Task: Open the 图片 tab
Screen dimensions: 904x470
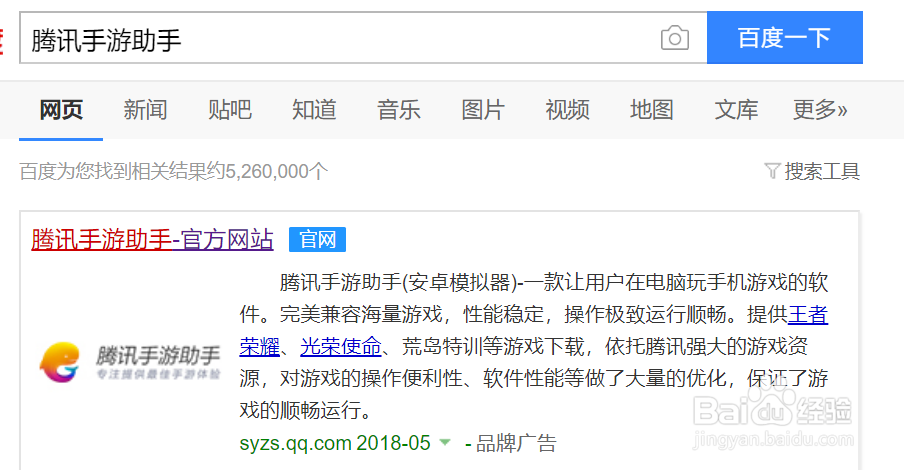Action: click(483, 110)
